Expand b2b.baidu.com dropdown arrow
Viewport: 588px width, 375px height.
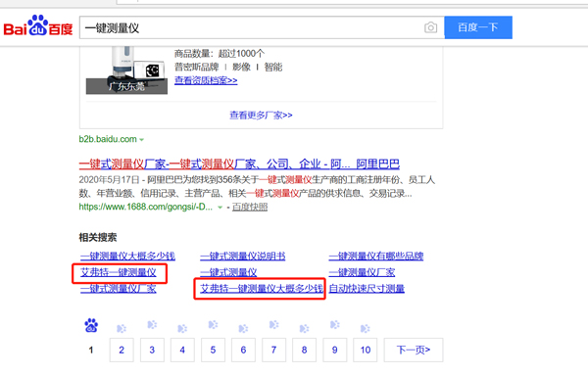coord(142,140)
